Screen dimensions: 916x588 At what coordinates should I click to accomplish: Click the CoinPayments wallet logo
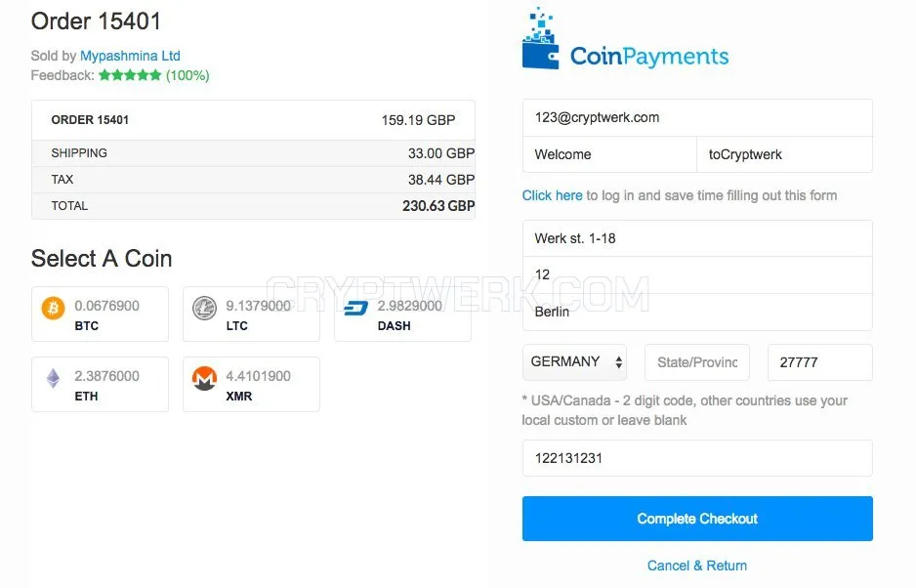pyautogui.click(x=540, y=38)
